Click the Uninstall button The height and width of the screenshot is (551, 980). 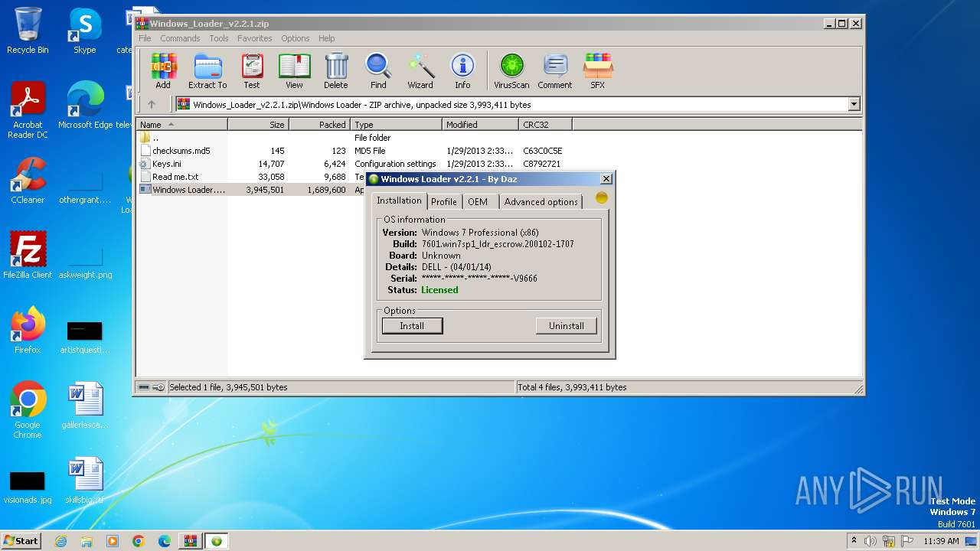(x=567, y=326)
